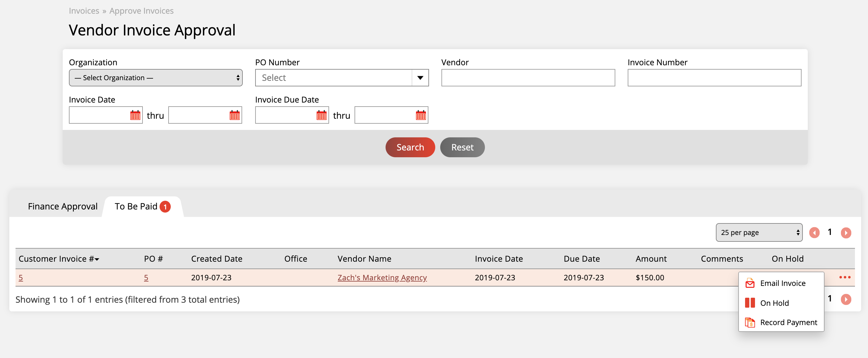Open calendar for Invoice Due Date end
This screenshot has height=358, width=868.
[x=421, y=115]
